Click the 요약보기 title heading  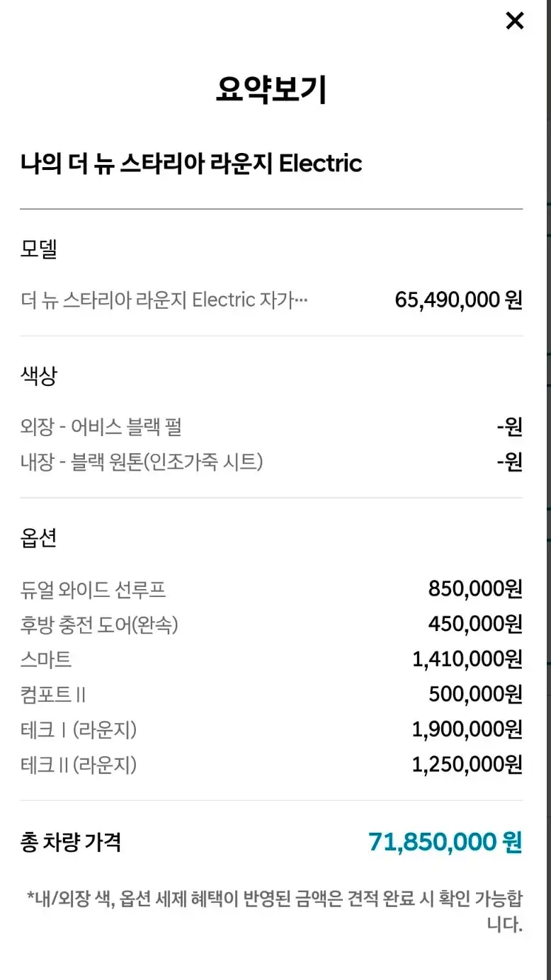[x=271, y=90]
